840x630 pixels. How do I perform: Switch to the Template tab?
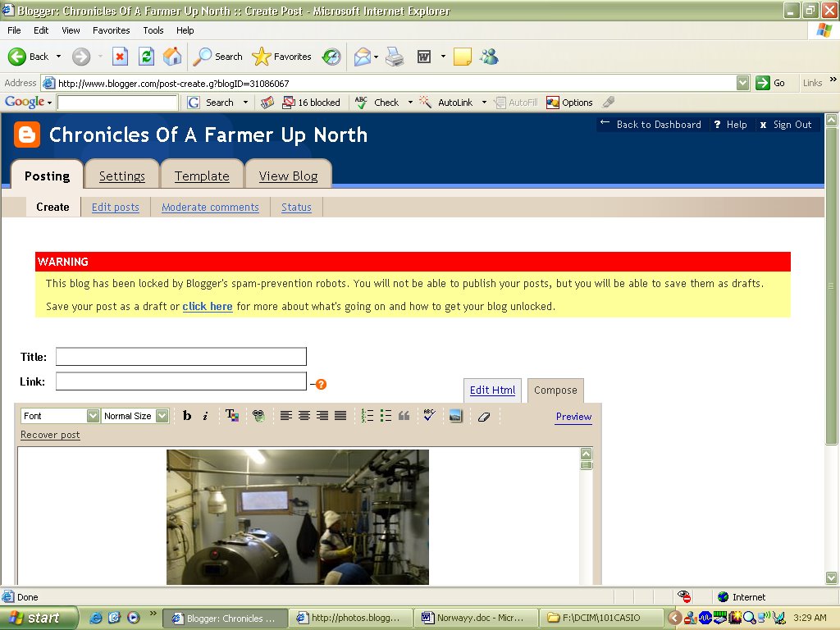[202, 176]
